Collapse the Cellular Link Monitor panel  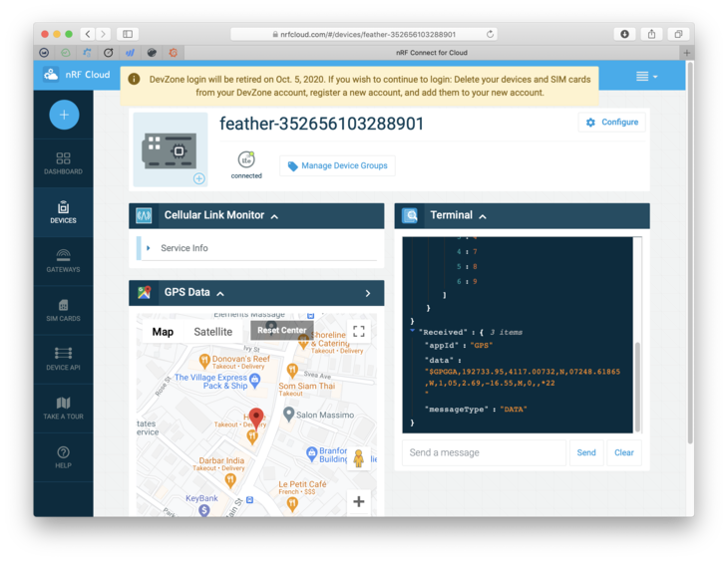pos(274,216)
